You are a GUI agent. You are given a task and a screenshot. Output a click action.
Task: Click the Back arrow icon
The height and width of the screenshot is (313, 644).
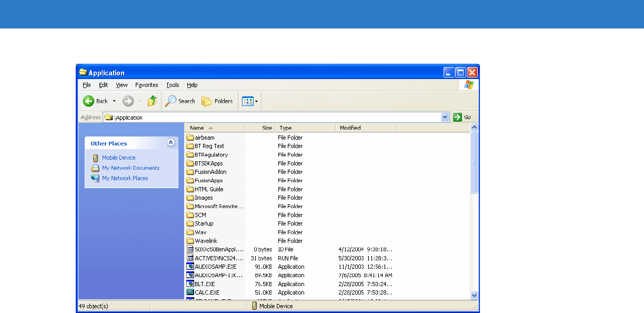coord(88,101)
